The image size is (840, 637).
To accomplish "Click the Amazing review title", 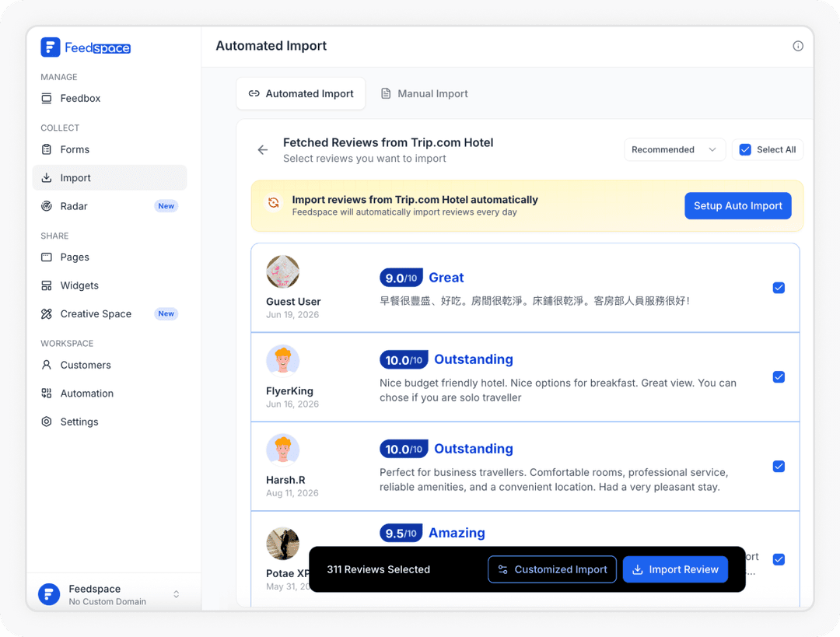I will (457, 533).
